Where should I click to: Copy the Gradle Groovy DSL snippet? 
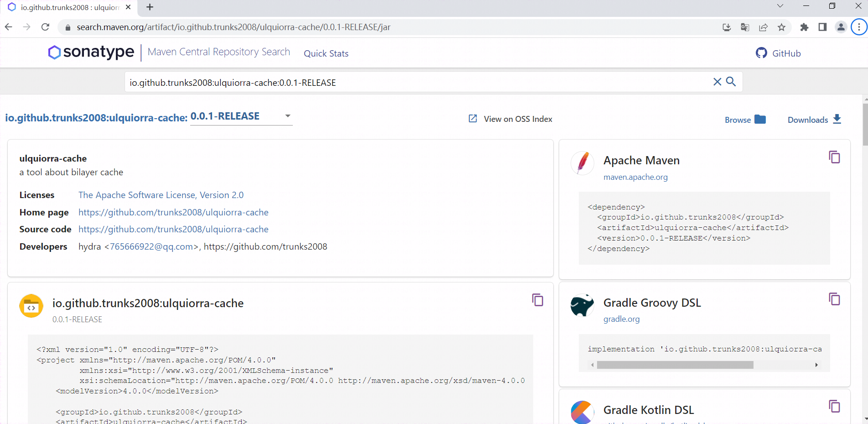(834, 299)
